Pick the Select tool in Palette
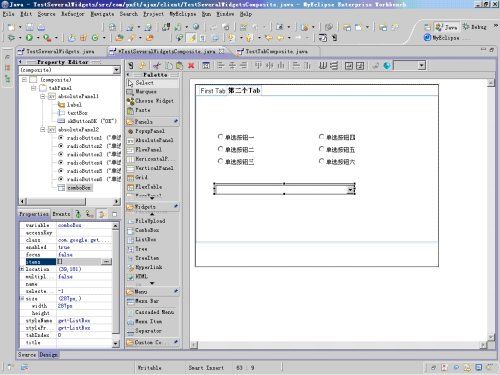 (x=153, y=83)
